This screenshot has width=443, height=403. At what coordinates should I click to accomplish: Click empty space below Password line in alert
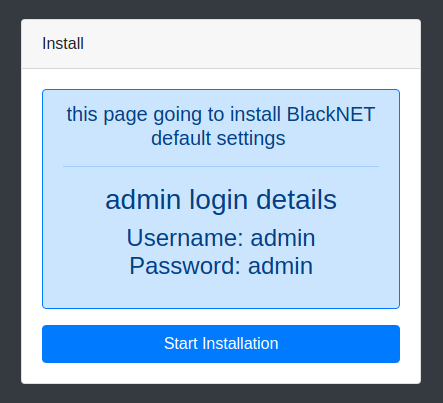click(x=221, y=293)
